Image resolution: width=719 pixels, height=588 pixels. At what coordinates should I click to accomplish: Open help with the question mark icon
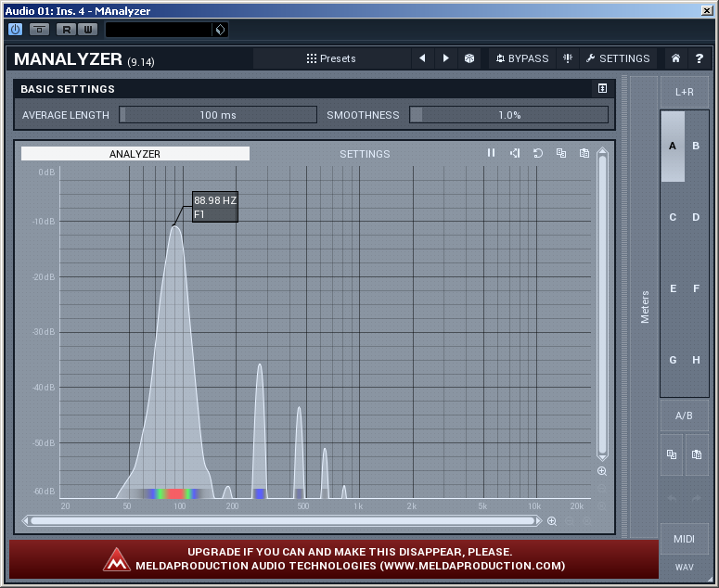pyautogui.click(x=699, y=58)
